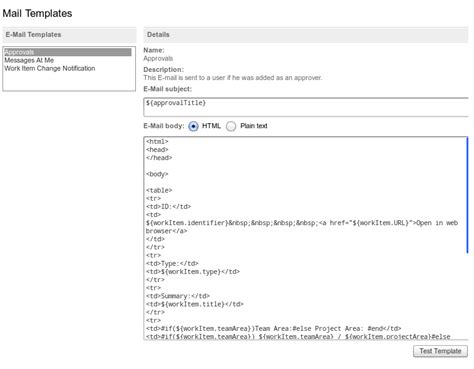Click the E-Mail subject field
This screenshot has height=369, width=474.
(x=306, y=107)
